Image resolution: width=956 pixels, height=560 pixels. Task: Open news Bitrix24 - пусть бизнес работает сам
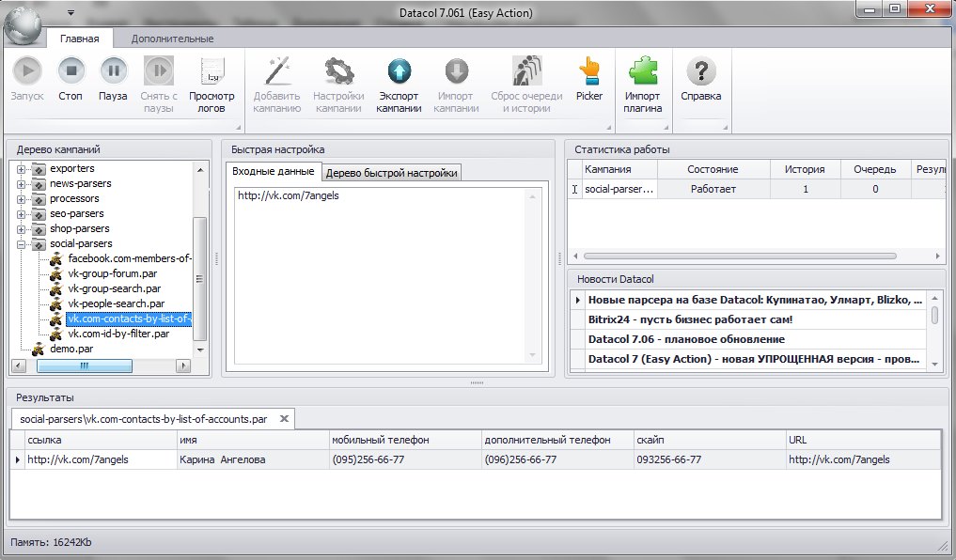point(755,319)
